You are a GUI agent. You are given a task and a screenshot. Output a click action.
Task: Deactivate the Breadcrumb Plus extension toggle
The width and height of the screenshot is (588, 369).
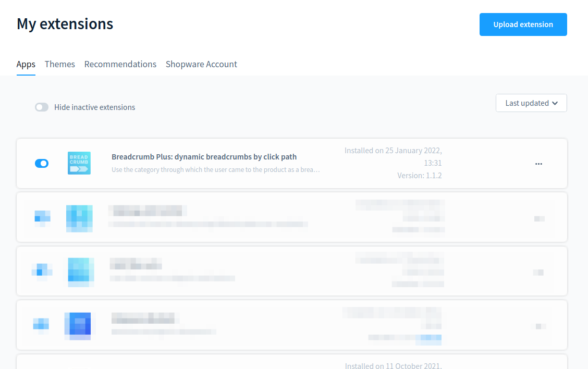click(42, 164)
